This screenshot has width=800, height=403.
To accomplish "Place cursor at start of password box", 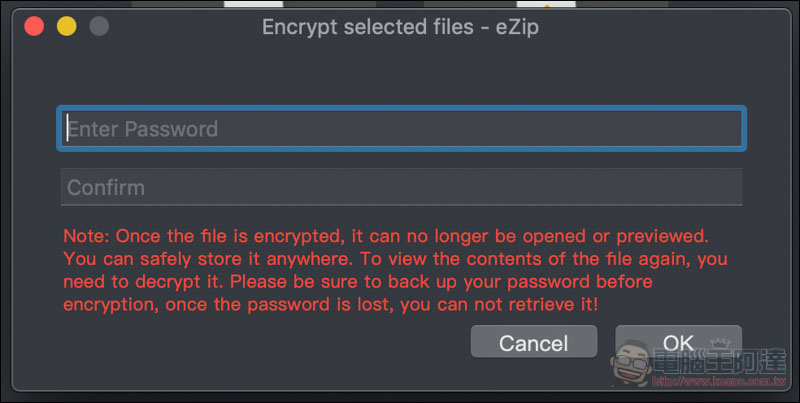I will click(67, 128).
